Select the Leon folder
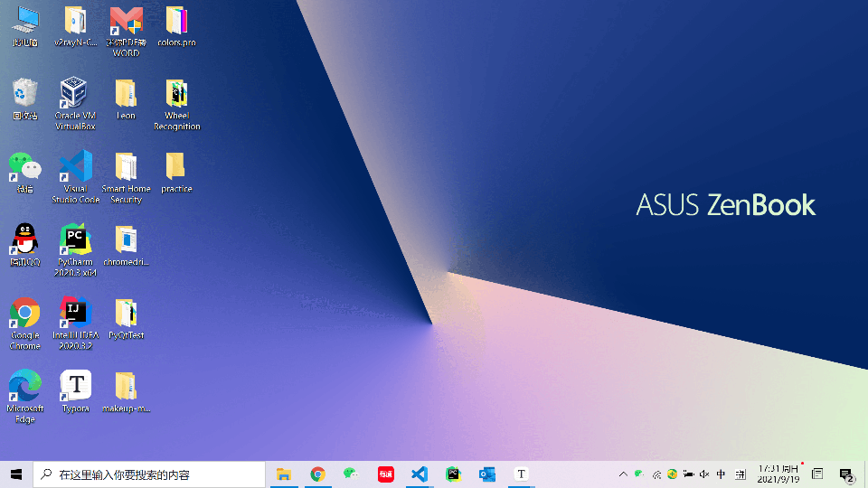This screenshot has width=868, height=488. click(x=126, y=99)
